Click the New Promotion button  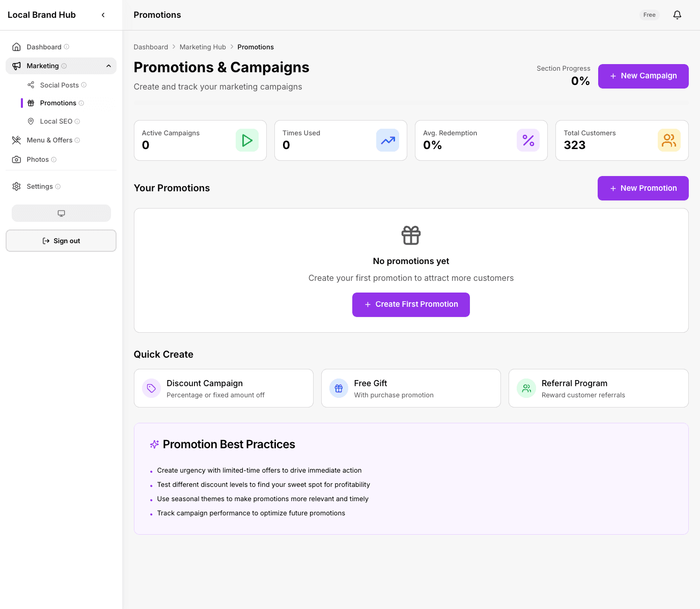[x=642, y=188]
